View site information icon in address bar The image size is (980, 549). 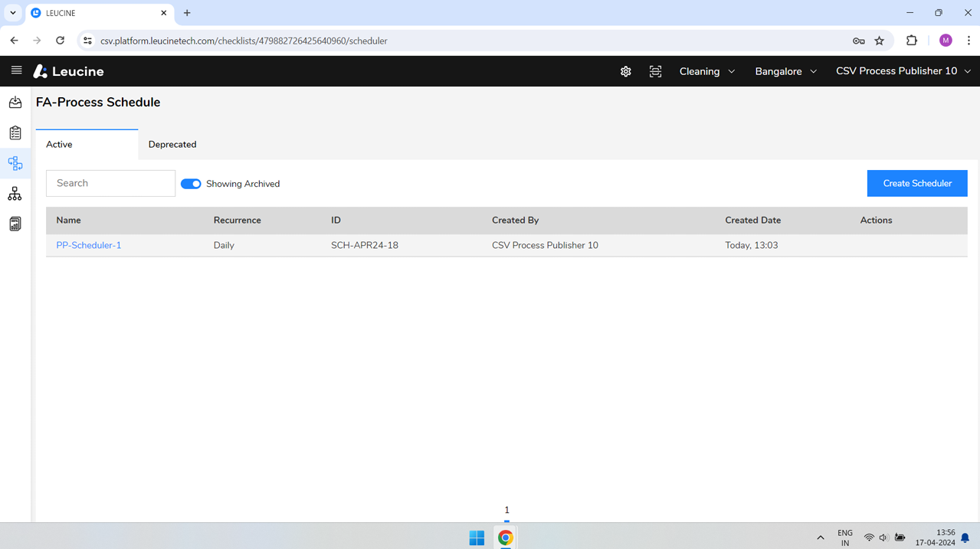coord(87,41)
